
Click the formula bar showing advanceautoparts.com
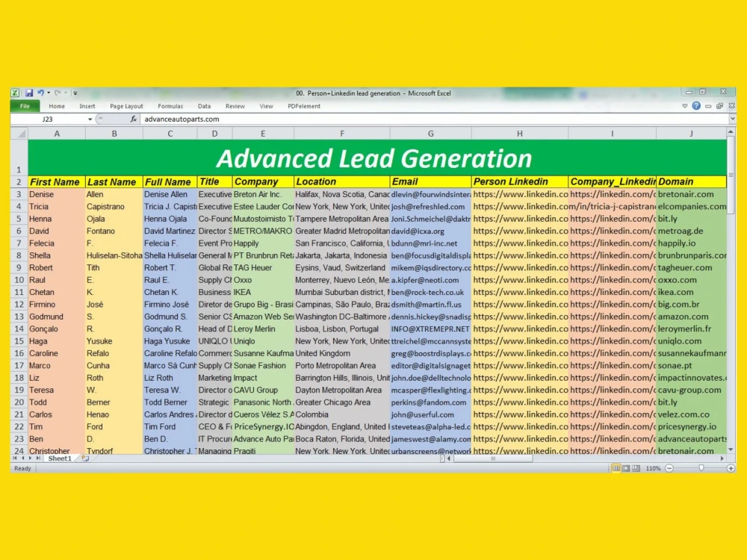[x=435, y=119]
